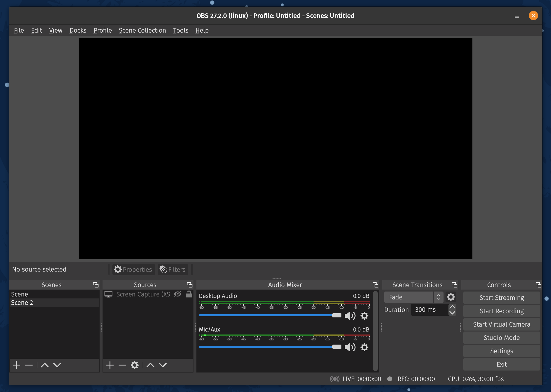This screenshot has width=551, height=392.
Task: Click the Start Recording button
Action: [501, 311]
